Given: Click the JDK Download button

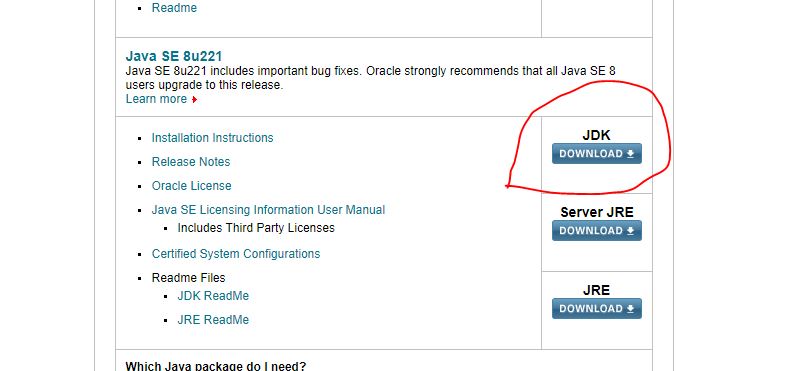Looking at the screenshot, I should coord(597,154).
